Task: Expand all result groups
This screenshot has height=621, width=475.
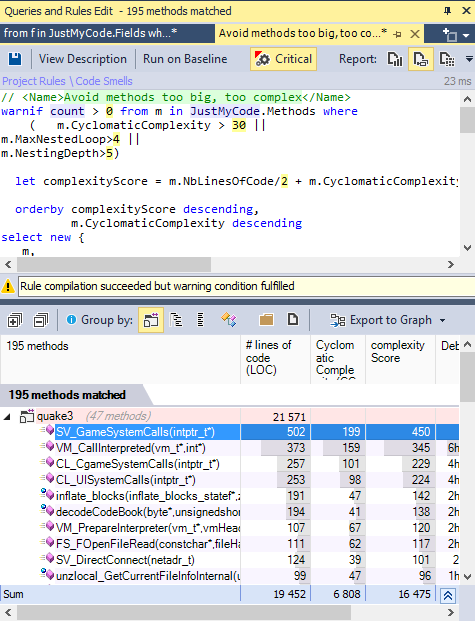Action: coord(15,320)
